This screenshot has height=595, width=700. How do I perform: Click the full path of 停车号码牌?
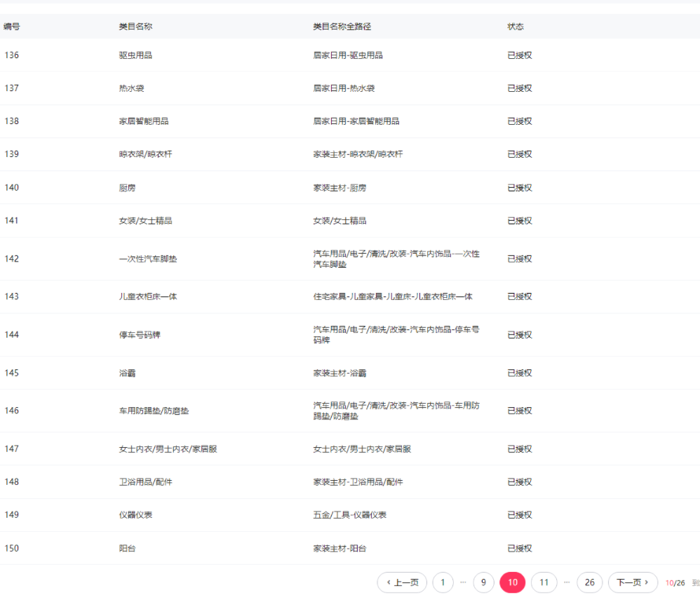pyautogui.click(x=396, y=334)
